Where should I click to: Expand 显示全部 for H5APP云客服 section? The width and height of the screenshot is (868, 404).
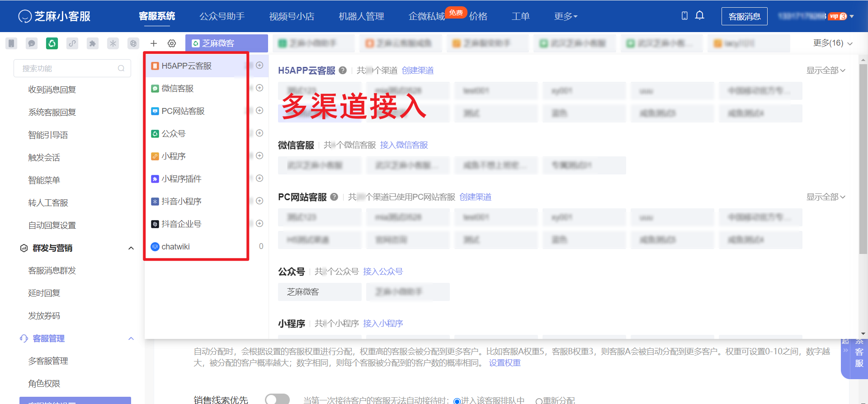click(826, 70)
